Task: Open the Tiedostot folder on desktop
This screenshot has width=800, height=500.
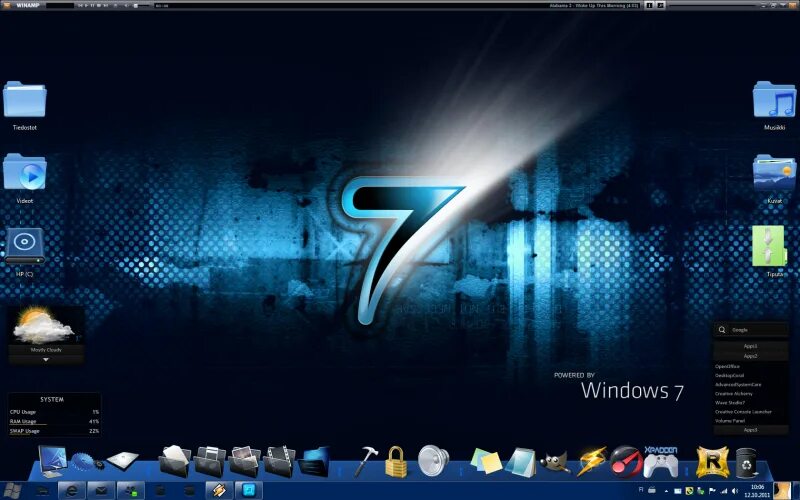Action: (24, 99)
